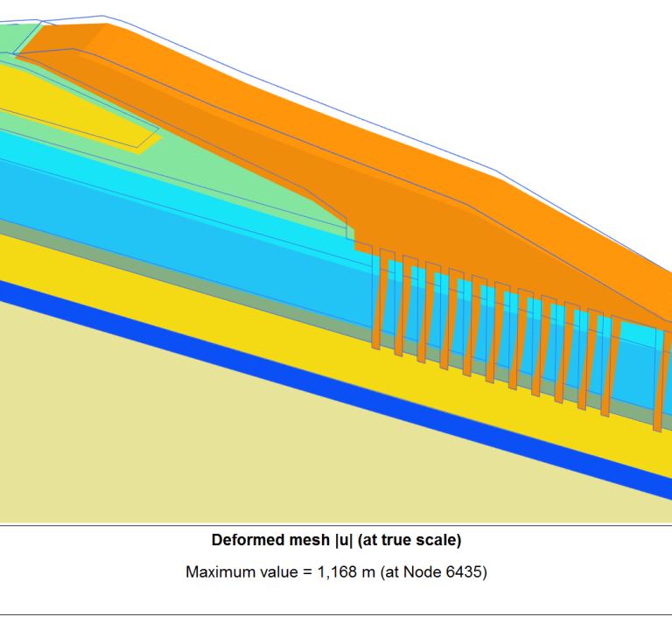This screenshot has width=672, height=617.
Task: Select the "Maximum value = 1,168 m (at Node 6435)" line
Action: tap(336, 572)
